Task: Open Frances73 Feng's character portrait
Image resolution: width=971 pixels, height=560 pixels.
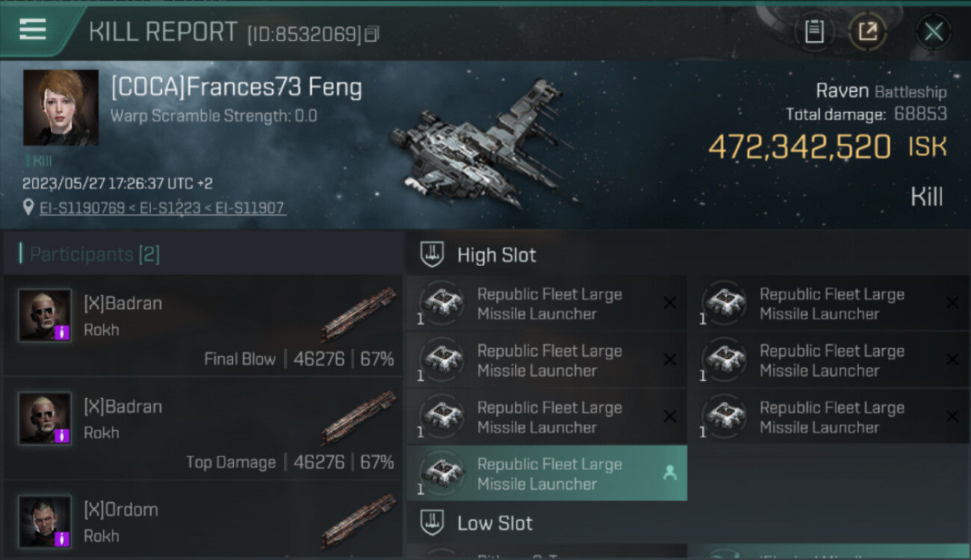Action: [61, 108]
